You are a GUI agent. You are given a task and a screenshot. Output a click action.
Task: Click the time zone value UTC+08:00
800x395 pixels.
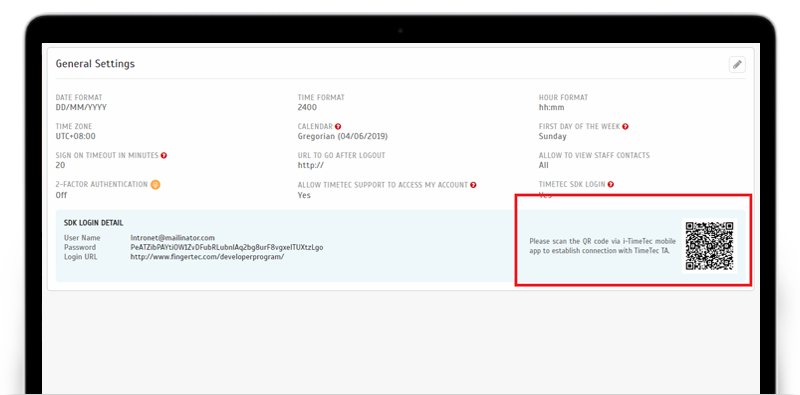[x=76, y=137]
